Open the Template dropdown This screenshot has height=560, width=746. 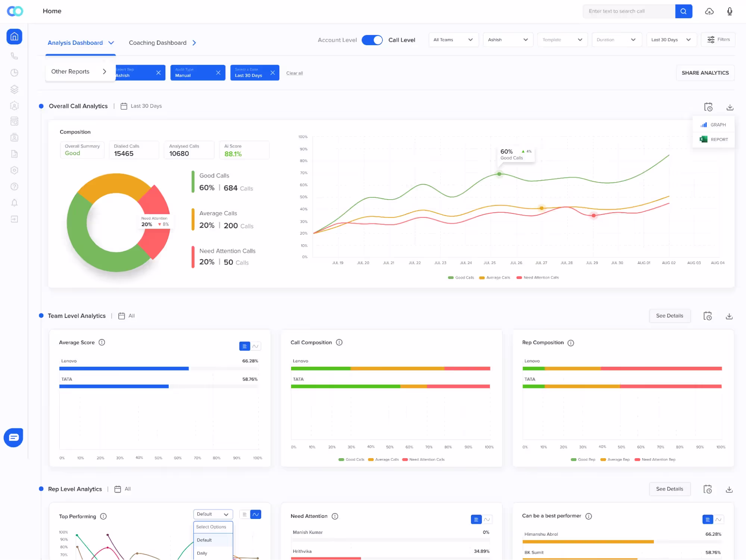click(x=562, y=40)
